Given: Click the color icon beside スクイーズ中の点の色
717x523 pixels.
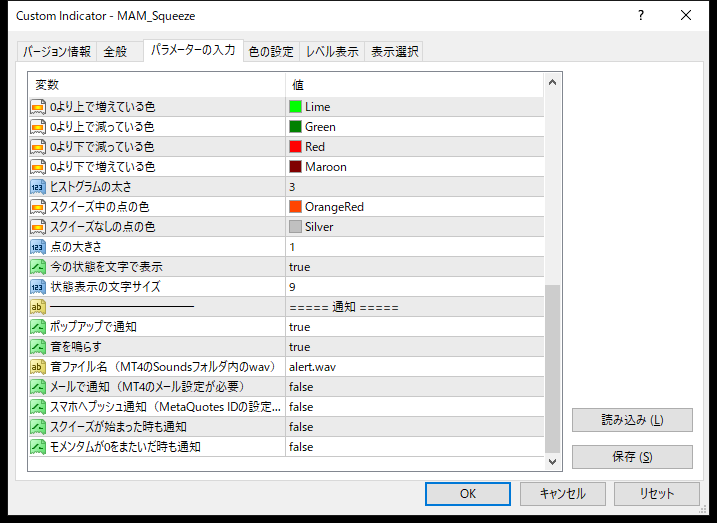Looking at the screenshot, I should point(38,207).
